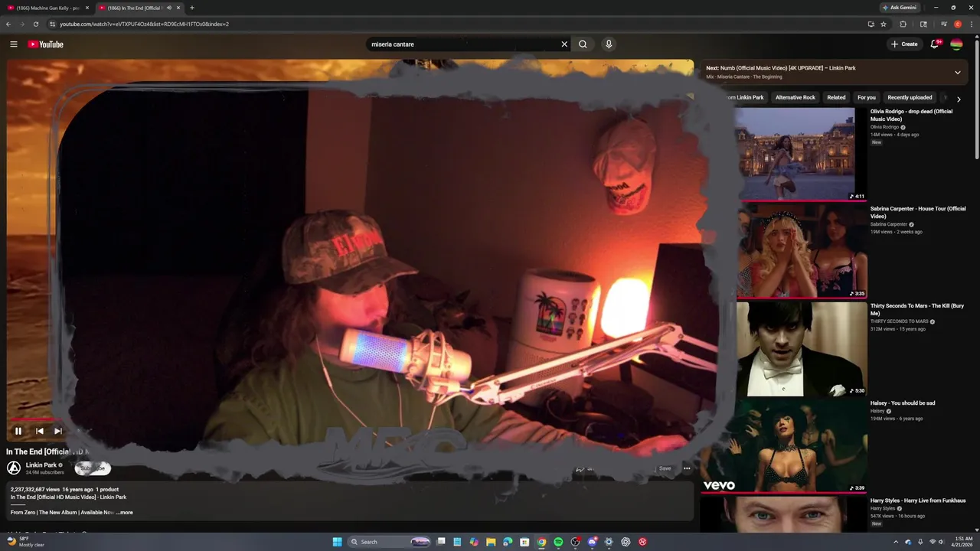Open Microsoft Edge from the taskbar
The image size is (980, 551).
pos(508,542)
